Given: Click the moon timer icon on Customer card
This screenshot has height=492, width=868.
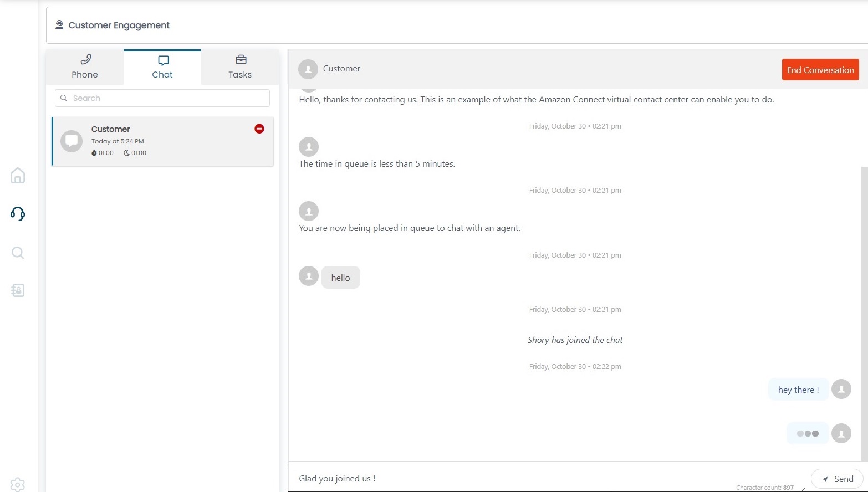Looking at the screenshot, I should tap(126, 153).
